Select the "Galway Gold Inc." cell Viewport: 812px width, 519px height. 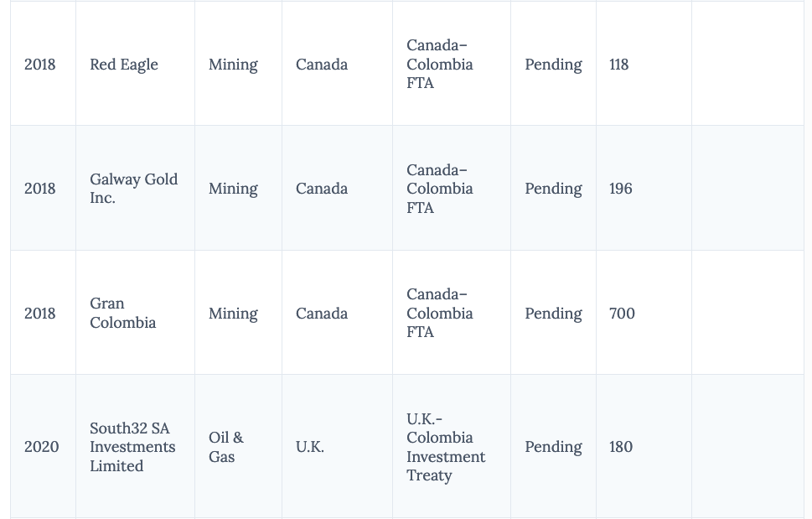(x=134, y=189)
